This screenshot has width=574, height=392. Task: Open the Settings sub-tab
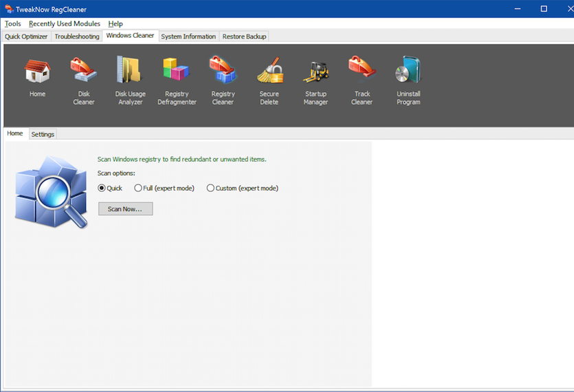pos(43,135)
